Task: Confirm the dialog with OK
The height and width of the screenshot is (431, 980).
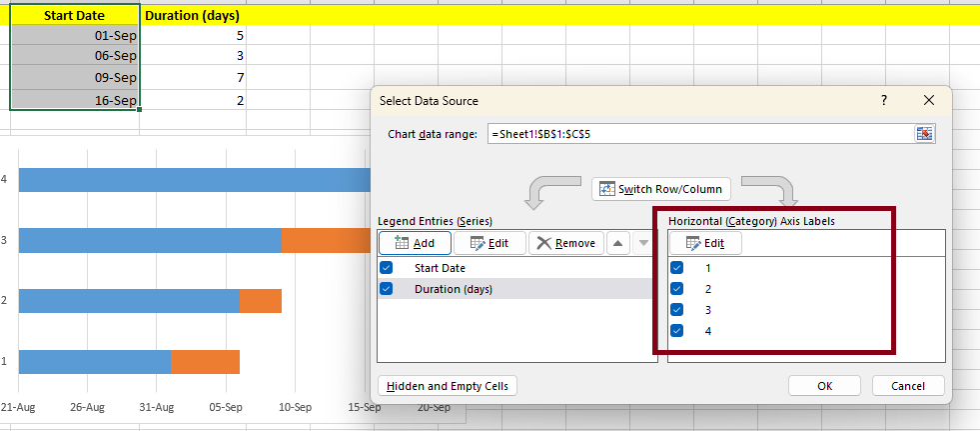Action: pyautogui.click(x=824, y=386)
